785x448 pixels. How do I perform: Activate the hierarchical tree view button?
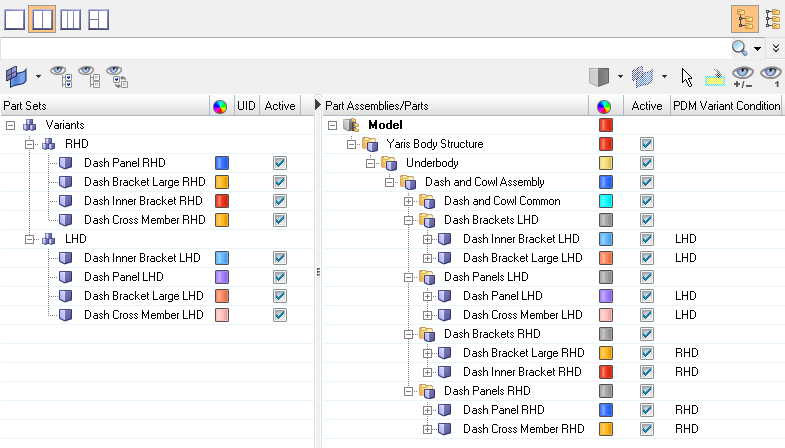point(744,18)
